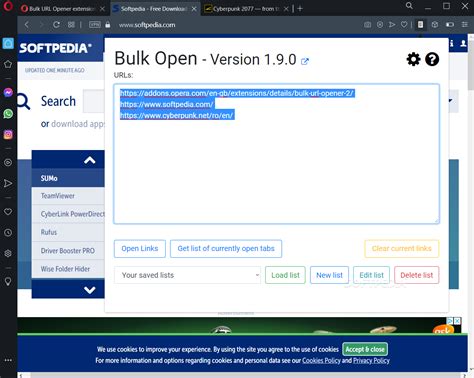The image size is (474, 378).
Task: Toggle the VPN badge
Action: point(95,25)
